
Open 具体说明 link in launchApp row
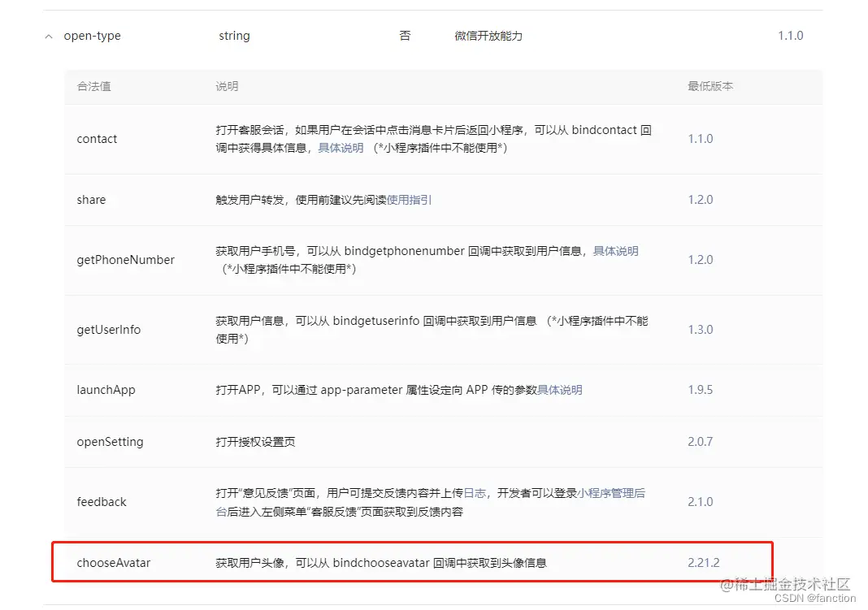tap(560, 390)
